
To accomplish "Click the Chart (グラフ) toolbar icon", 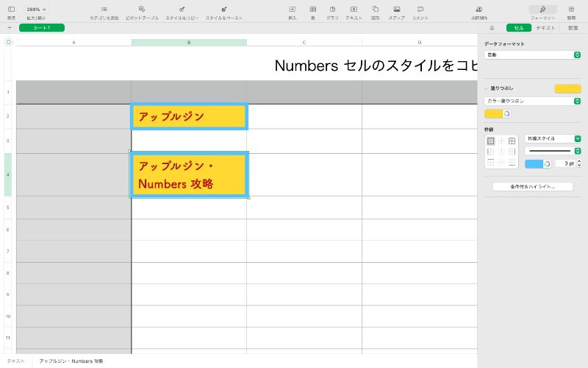I will coord(332,9).
